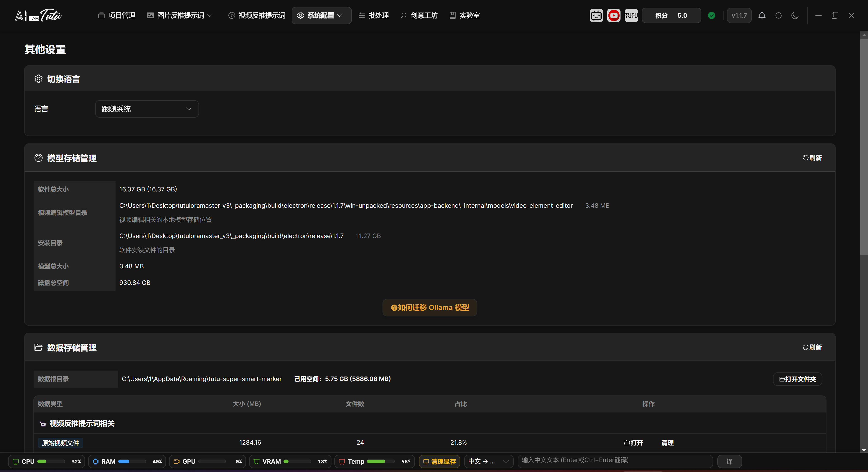Image resolution: width=868 pixels, height=472 pixels.
Task: Click the AI LAB Tutu logo
Action: point(38,15)
